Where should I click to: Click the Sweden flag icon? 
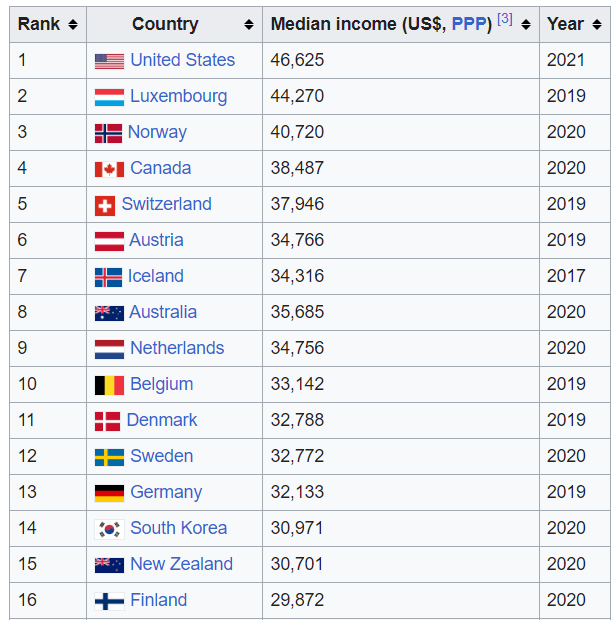tap(110, 457)
